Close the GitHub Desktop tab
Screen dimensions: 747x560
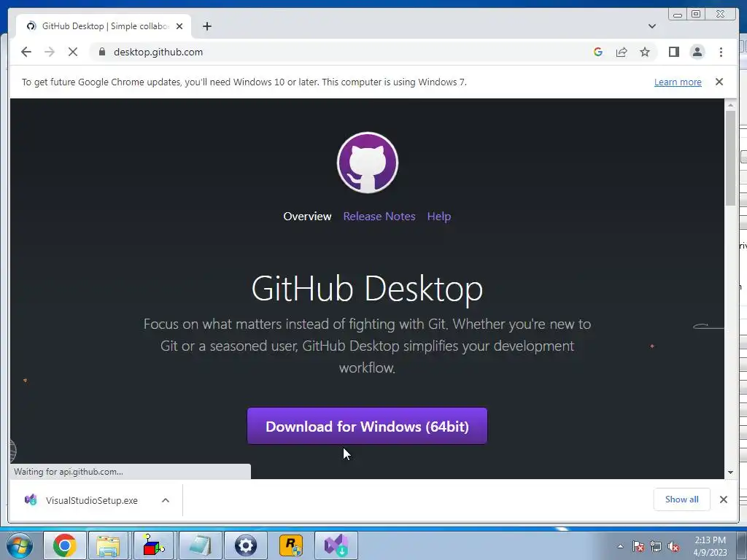[x=179, y=26]
